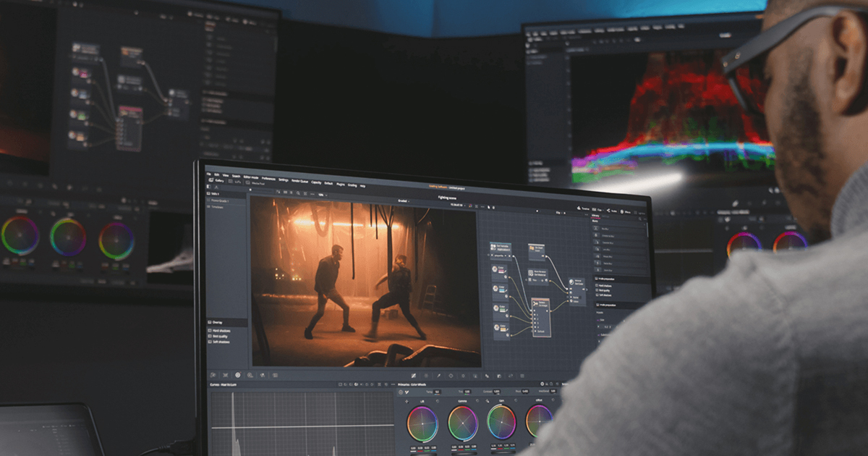Select the eyedropper qualifier tool icon

(438, 376)
